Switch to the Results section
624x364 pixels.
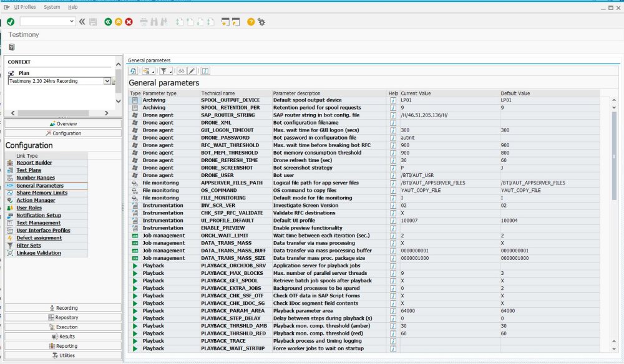[x=63, y=337]
